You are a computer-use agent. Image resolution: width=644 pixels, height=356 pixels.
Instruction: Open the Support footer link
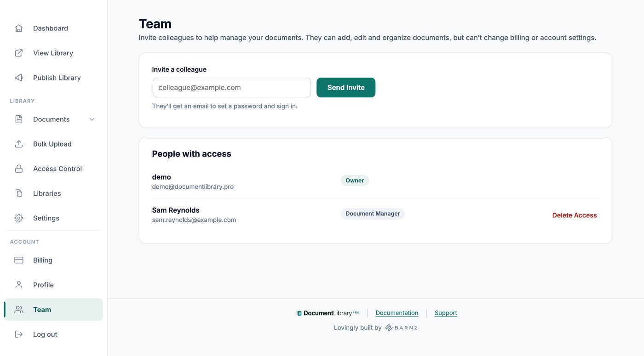(446, 313)
